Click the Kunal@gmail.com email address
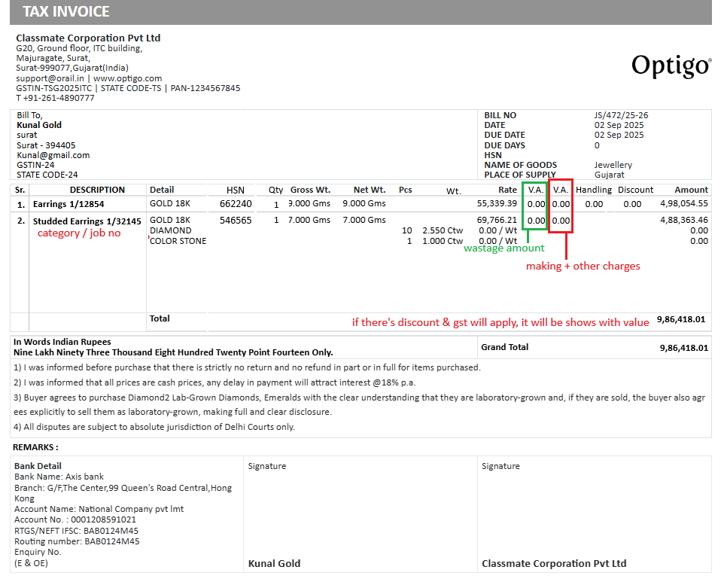The height and width of the screenshot is (588, 721). coord(53,155)
